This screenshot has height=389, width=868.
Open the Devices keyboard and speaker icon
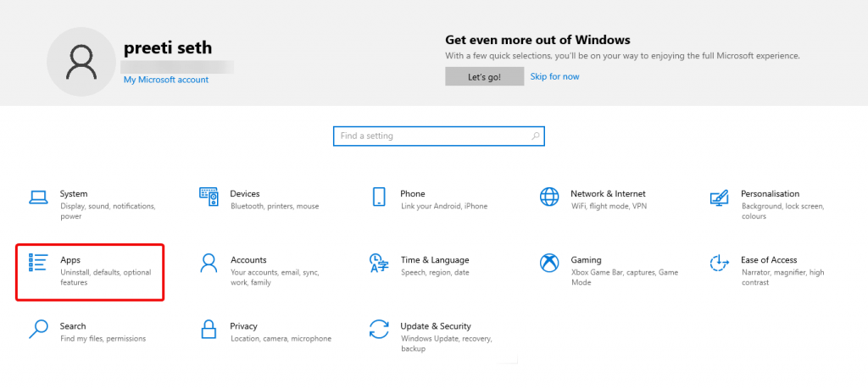click(209, 197)
